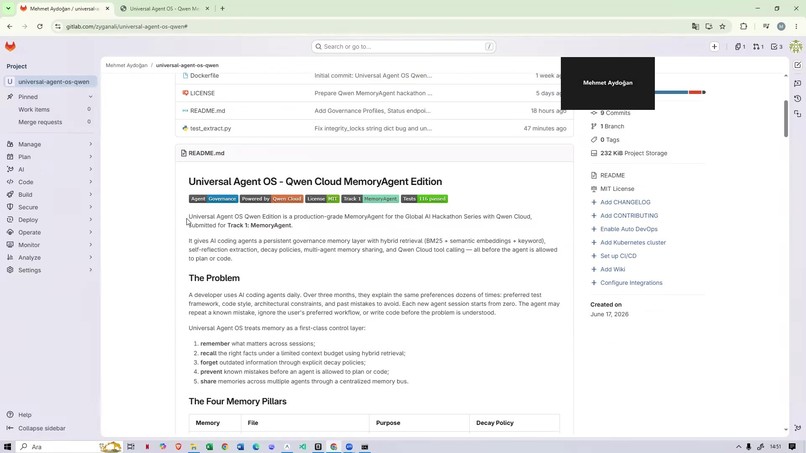
Task: Expand the Build sidebar menu
Action: pos(49,194)
